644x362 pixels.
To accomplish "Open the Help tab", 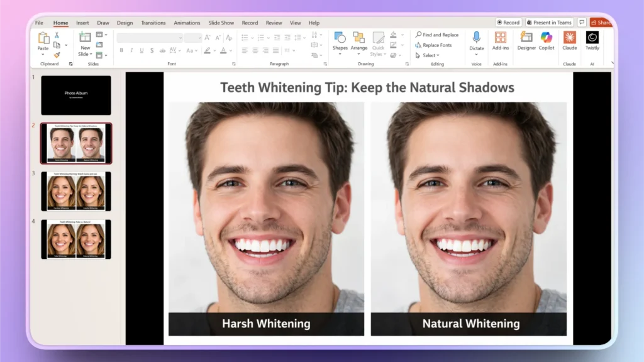I will (x=314, y=23).
